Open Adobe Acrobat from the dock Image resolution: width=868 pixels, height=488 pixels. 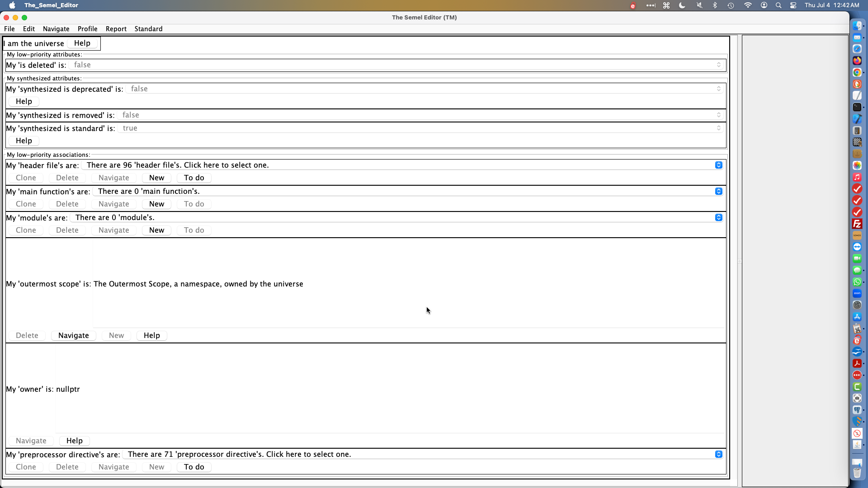tap(857, 363)
